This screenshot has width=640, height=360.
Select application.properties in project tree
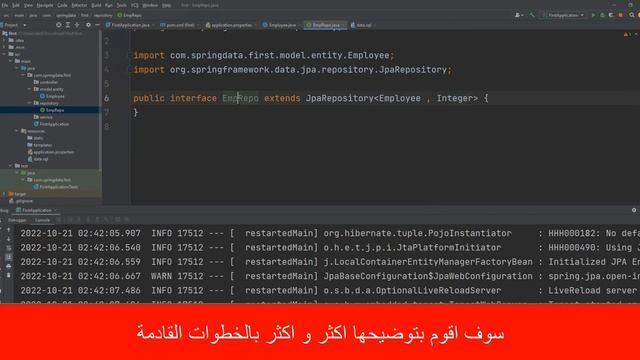pyautogui.click(x=51, y=152)
